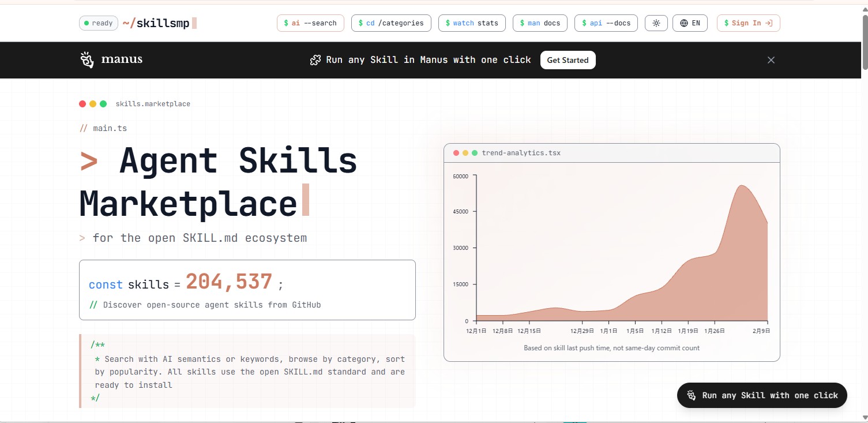This screenshot has width=868, height=423.
Task: Click the 30000 label on chart axis
Action: pyautogui.click(x=461, y=248)
